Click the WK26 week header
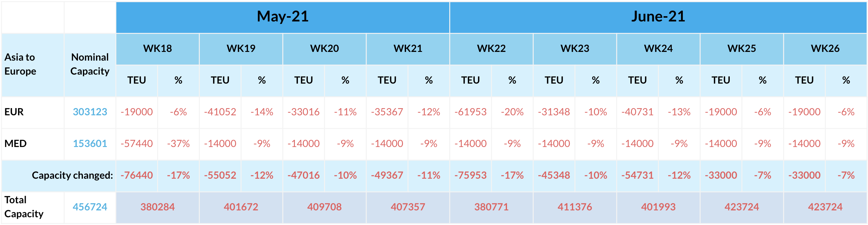 (825, 48)
